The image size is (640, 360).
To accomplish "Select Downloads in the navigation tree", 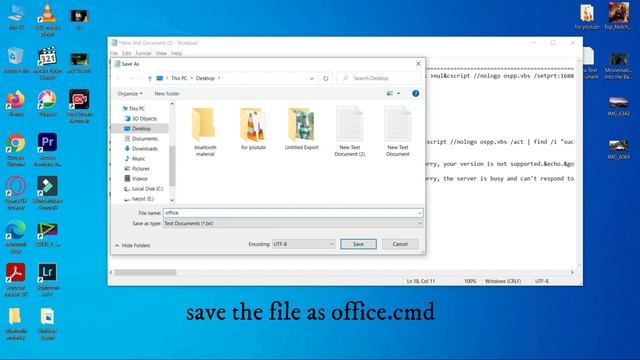I will pyautogui.click(x=144, y=149).
